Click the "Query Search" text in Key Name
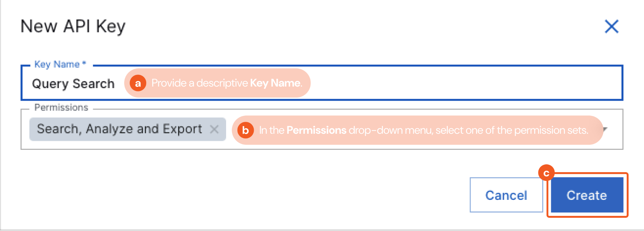 73,84
